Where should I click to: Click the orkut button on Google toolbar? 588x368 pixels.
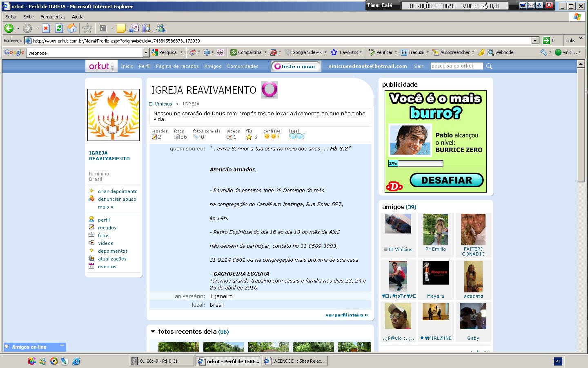(220, 52)
